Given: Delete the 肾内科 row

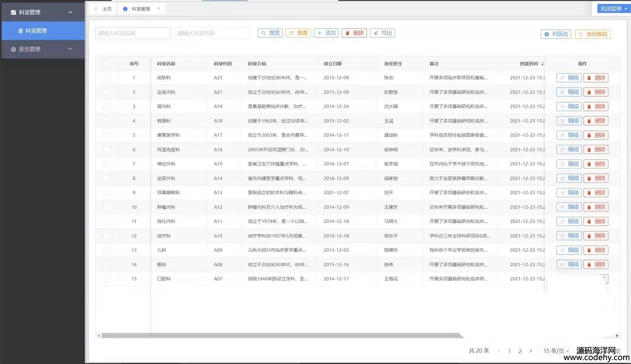Looking at the screenshot, I should pos(596,106).
